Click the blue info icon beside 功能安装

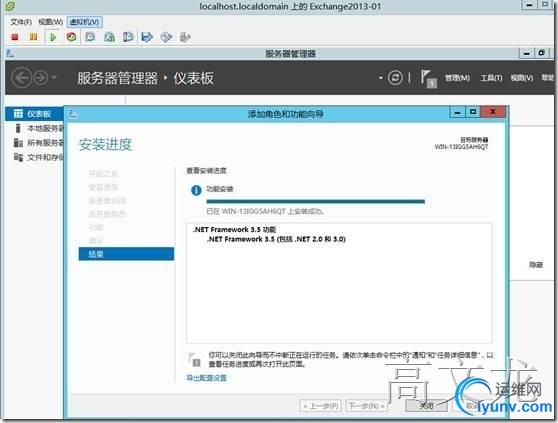coord(196,190)
